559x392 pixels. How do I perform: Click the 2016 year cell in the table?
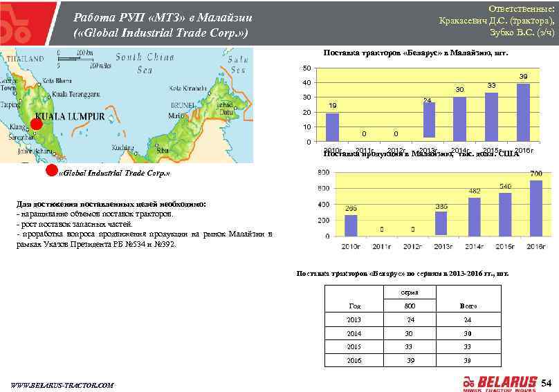point(354,360)
